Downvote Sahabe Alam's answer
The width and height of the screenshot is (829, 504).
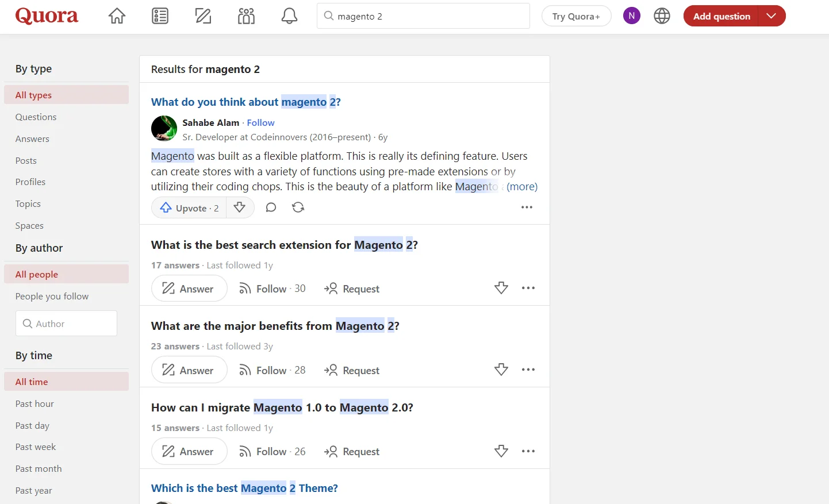240,207
